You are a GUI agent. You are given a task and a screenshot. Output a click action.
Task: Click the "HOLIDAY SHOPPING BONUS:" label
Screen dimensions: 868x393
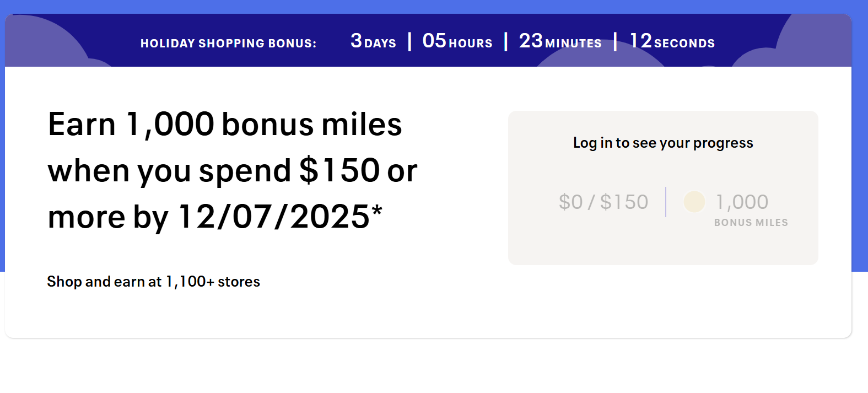[228, 44]
